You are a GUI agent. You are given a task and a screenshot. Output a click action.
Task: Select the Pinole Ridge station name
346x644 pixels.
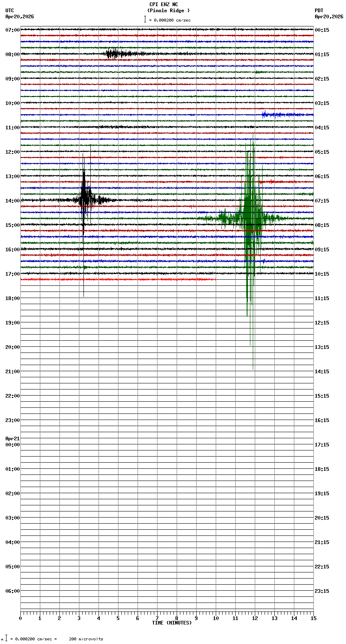[169, 11]
